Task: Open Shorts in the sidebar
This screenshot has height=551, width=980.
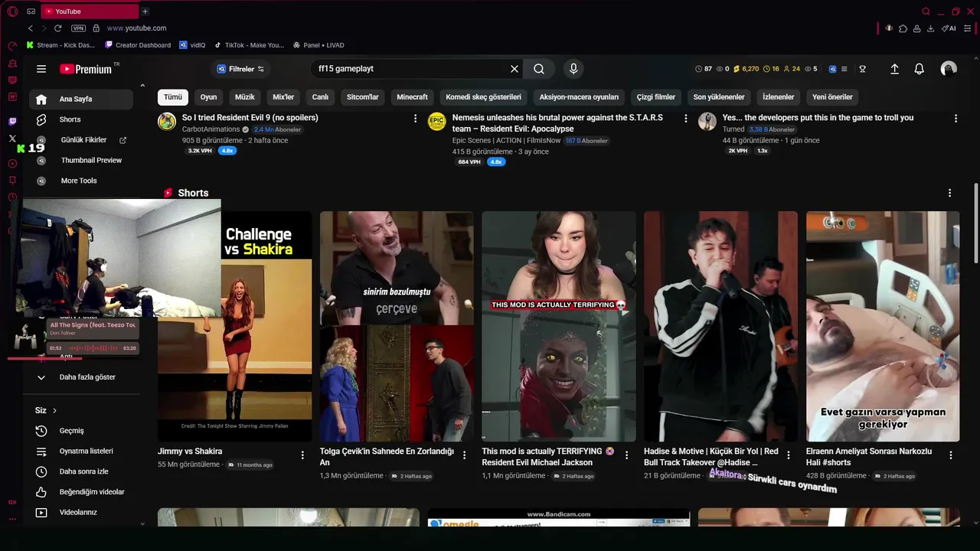Action: click(x=81, y=119)
